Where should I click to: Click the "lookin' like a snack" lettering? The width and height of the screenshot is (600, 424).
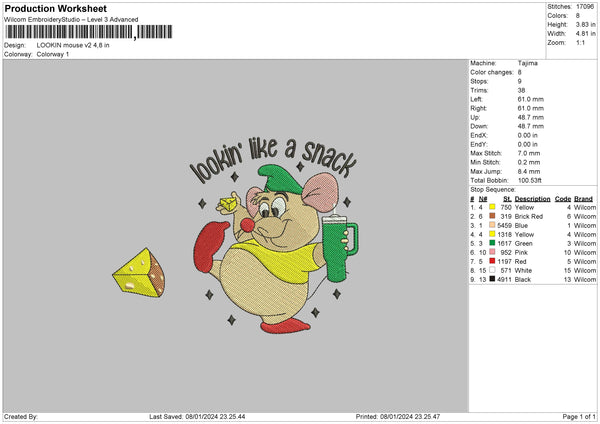click(273, 159)
